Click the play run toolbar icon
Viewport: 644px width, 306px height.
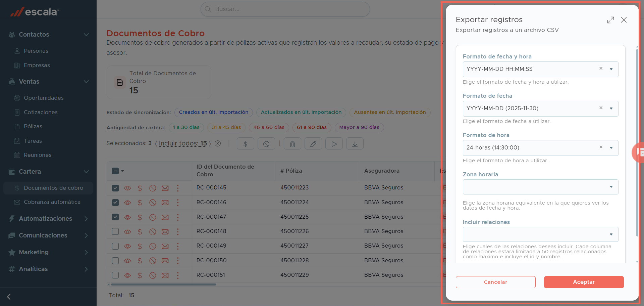(334, 144)
